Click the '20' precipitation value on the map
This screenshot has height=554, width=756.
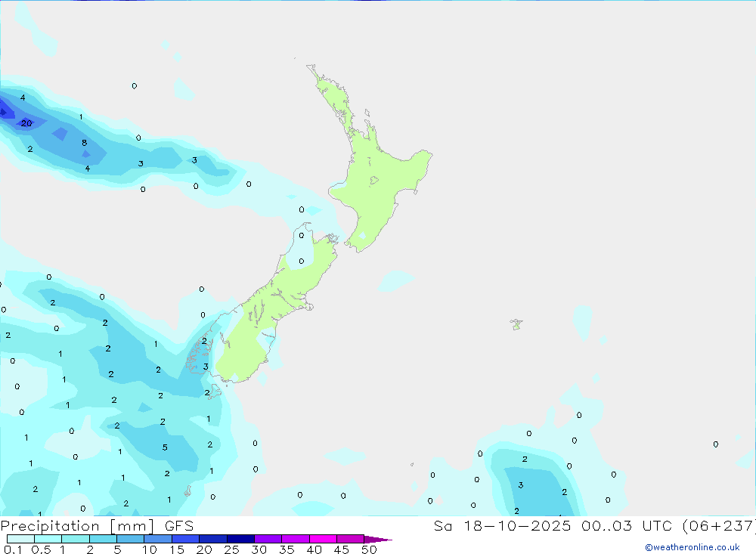(26, 123)
